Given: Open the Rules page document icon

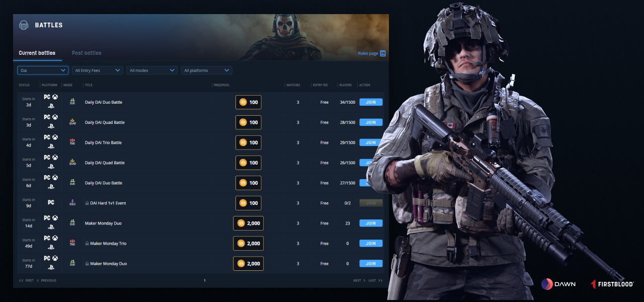Looking at the screenshot, I should [x=383, y=53].
